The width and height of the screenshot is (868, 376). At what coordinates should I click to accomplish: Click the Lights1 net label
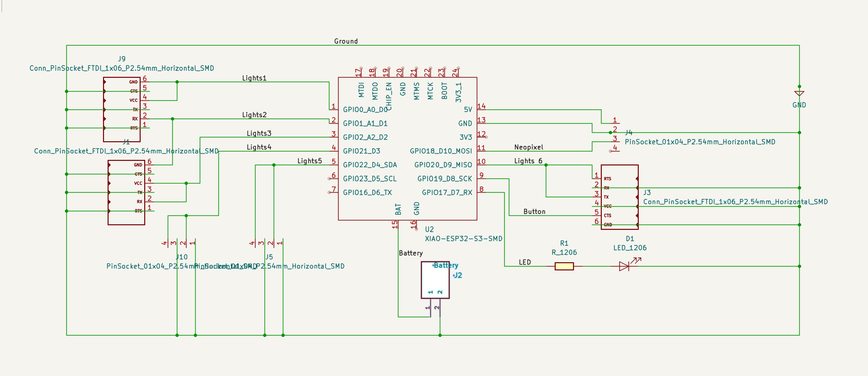[254, 78]
